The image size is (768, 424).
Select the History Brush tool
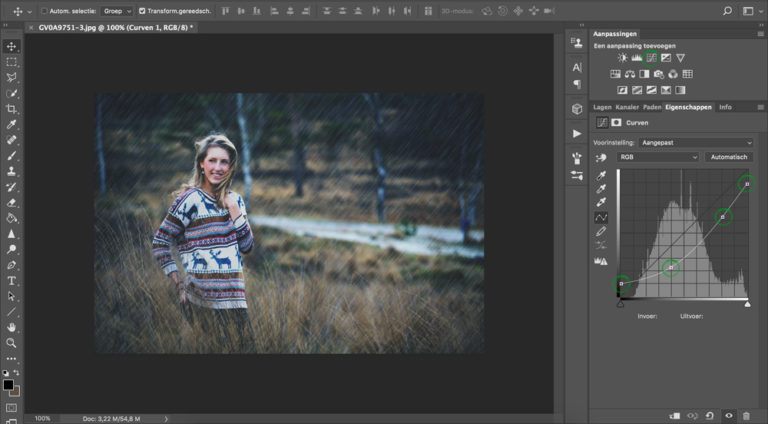pyautogui.click(x=11, y=187)
